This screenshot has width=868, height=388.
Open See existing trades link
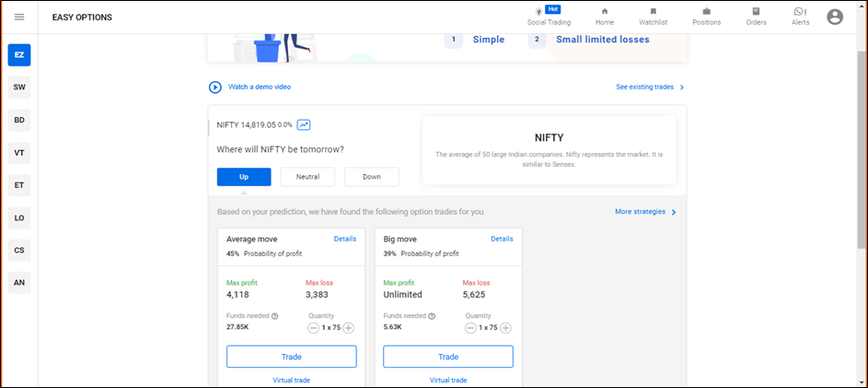tap(650, 88)
